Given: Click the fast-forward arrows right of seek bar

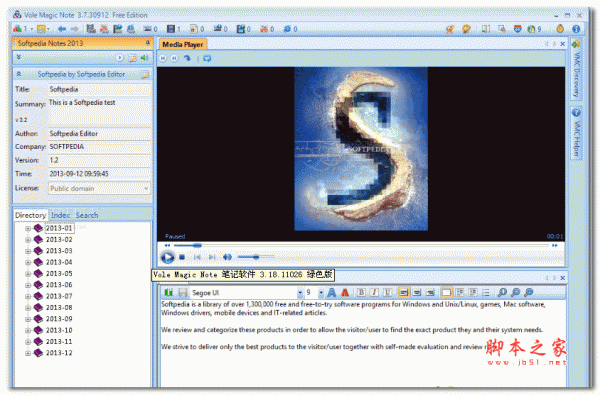Looking at the screenshot, I should tap(554, 245).
